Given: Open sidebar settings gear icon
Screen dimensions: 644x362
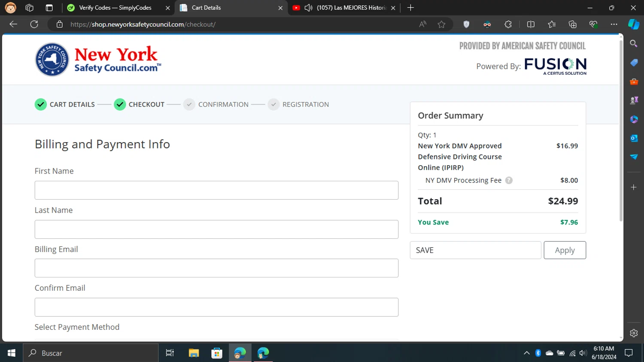Looking at the screenshot, I should coord(634,333).
